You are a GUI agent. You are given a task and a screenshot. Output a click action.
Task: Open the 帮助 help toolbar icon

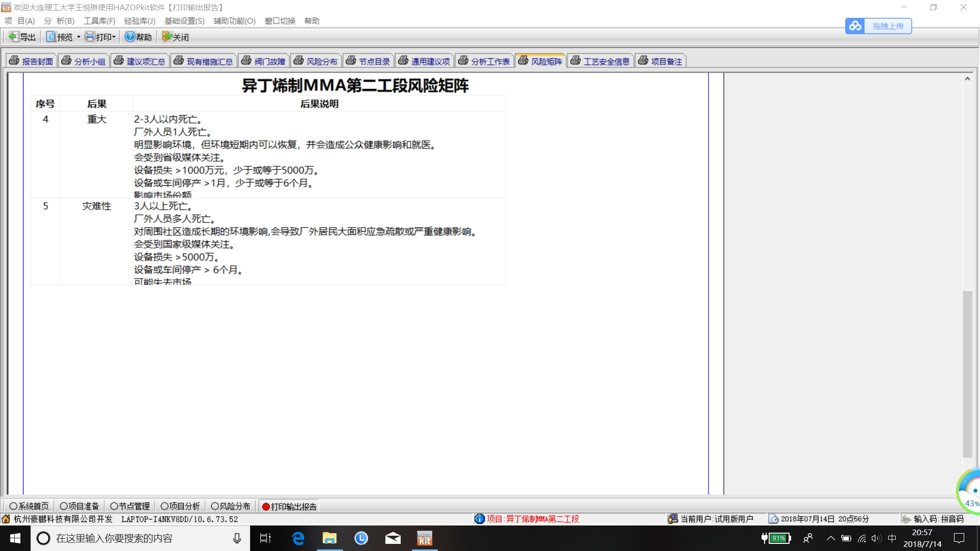tap(130, 37)
